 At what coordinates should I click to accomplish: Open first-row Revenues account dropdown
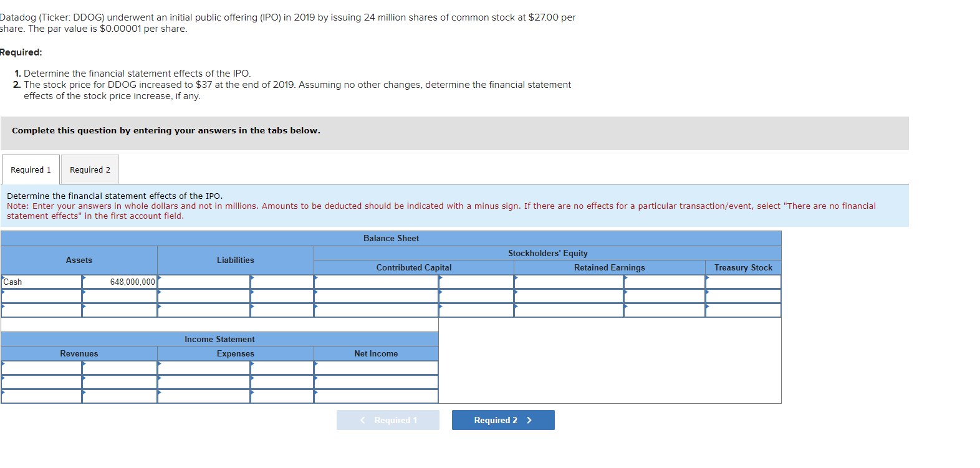(42, 368)
